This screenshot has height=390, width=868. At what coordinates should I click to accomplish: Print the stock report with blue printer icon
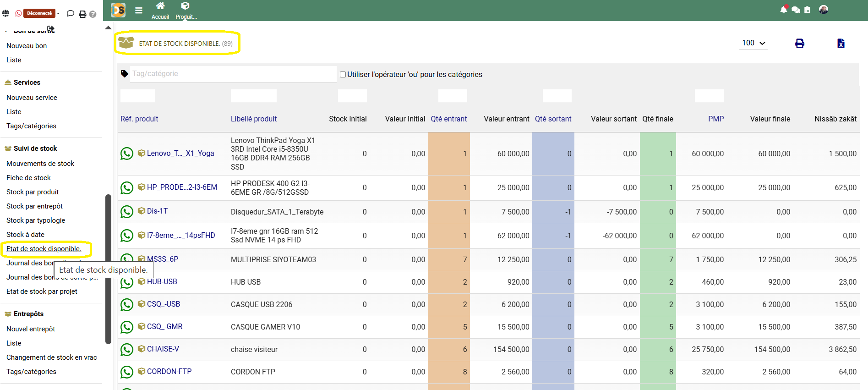click(799, 44)
